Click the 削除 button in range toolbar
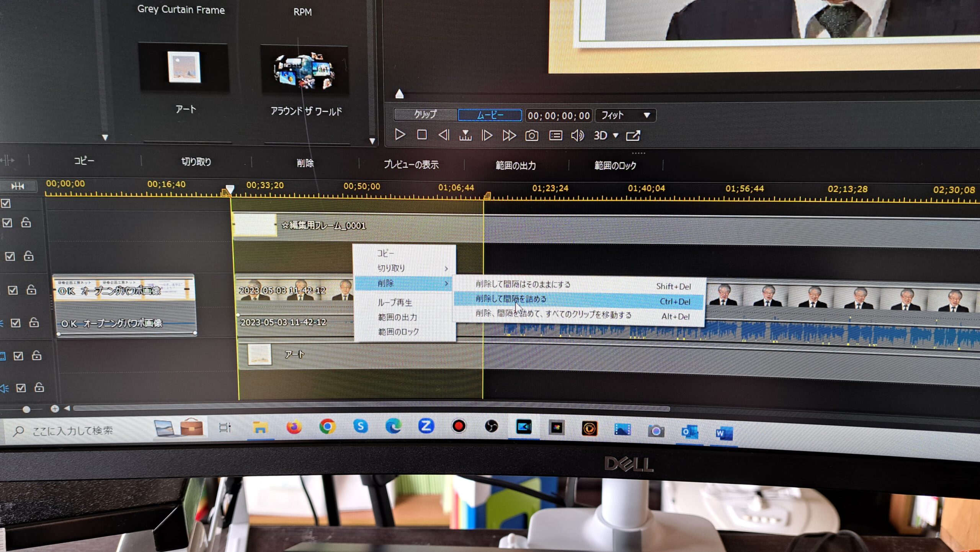This screenshot has width=980, height=552. pyautogui.click(x=305, y=163)
